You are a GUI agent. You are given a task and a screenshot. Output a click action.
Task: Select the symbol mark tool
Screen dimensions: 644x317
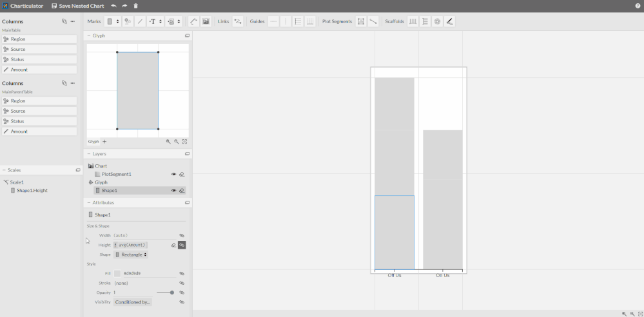point(128,21)
